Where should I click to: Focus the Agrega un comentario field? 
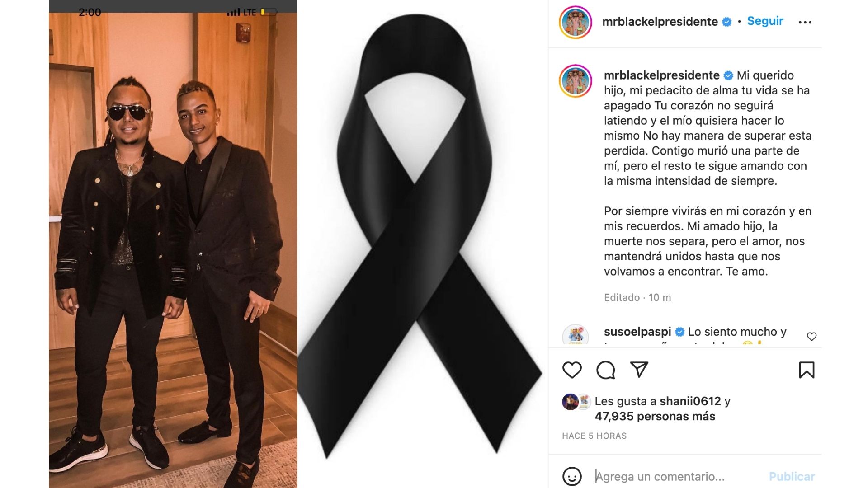(x=678, y=477)
